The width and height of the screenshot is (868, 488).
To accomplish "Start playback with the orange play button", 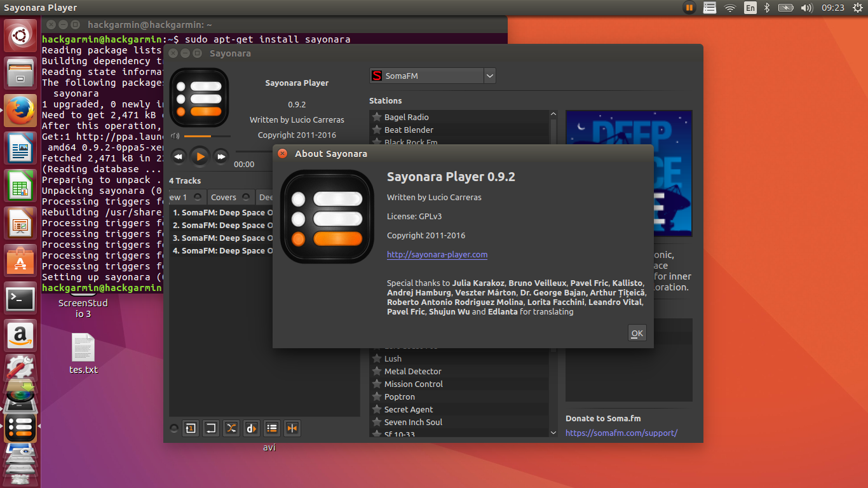I will tap(200, 156).
